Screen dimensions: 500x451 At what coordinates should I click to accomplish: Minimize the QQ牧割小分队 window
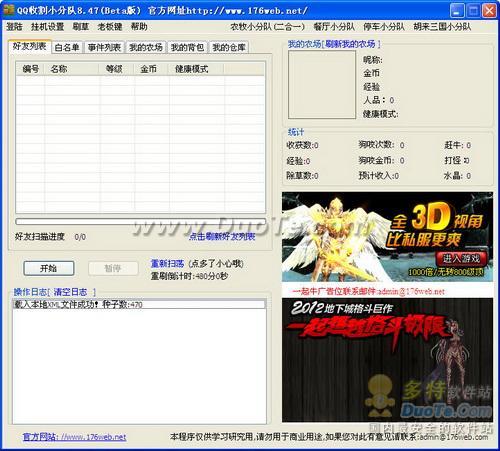tap(457, 10)
